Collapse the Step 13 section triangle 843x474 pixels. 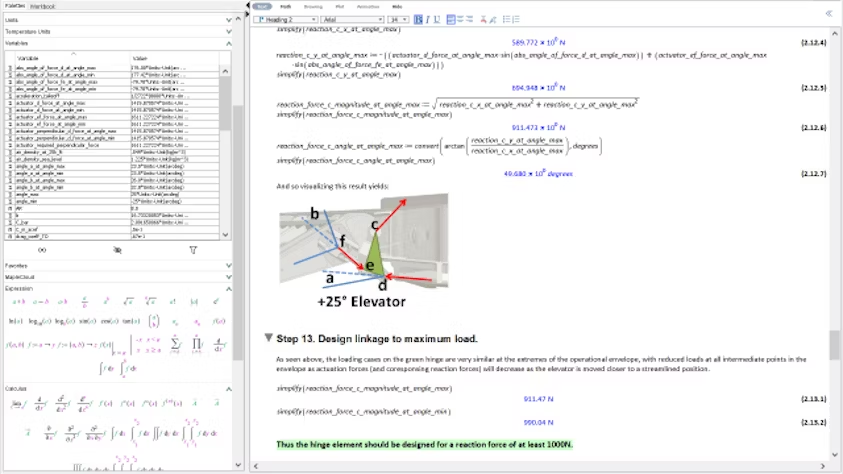coord(267,337)
